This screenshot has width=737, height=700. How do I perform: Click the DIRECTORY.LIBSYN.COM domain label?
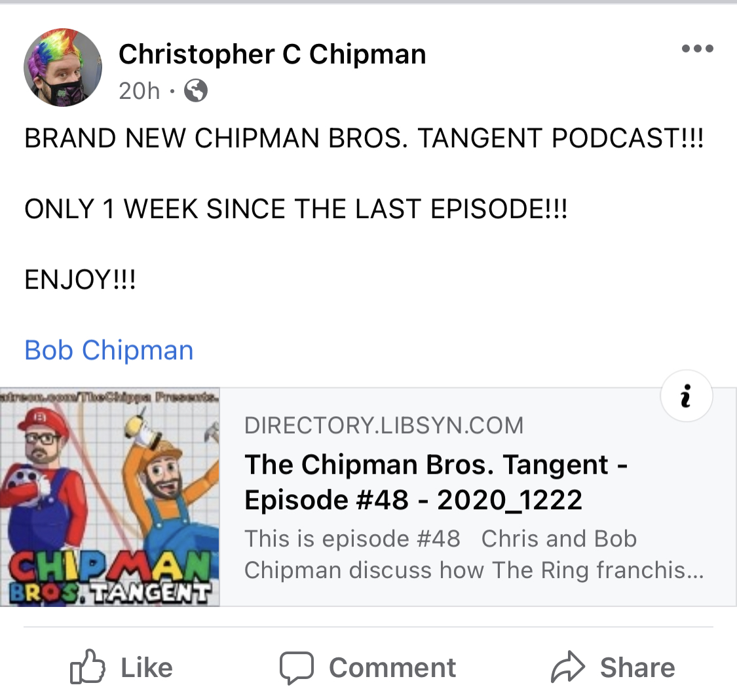(383, 425)
